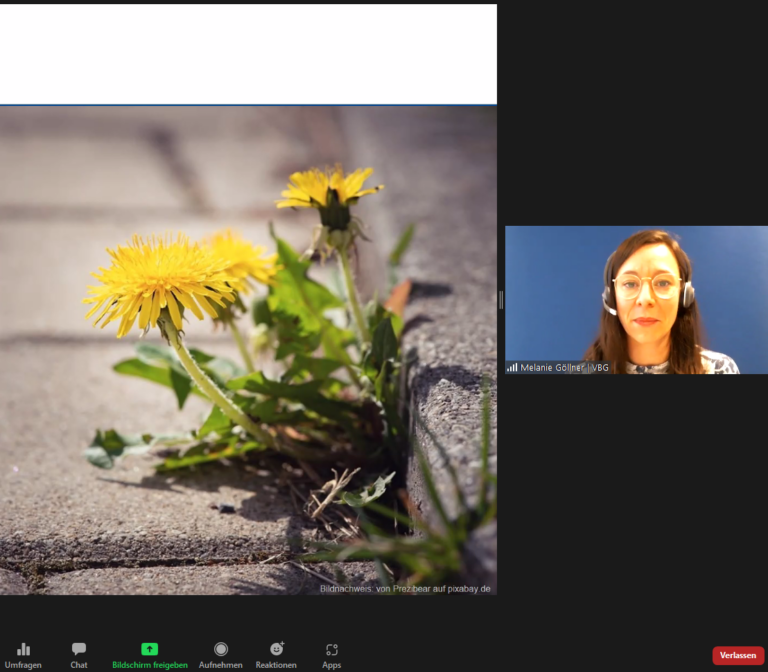Image resolution: width=768 pixels, height=672 pixels.
Task: Open the Apps icon in toolbar
Action: pyautogui.click(x=332, y=649)
